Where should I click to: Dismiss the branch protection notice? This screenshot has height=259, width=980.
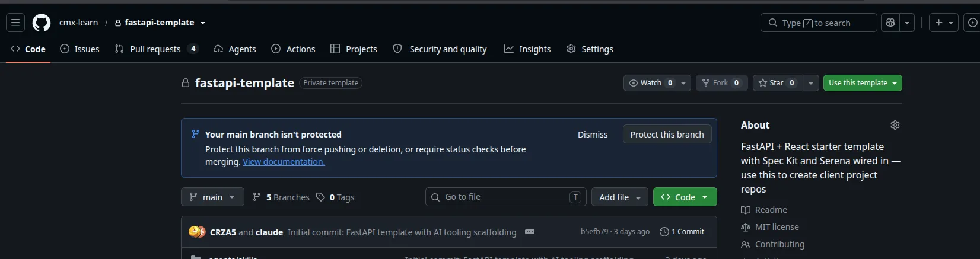(593, 135)
